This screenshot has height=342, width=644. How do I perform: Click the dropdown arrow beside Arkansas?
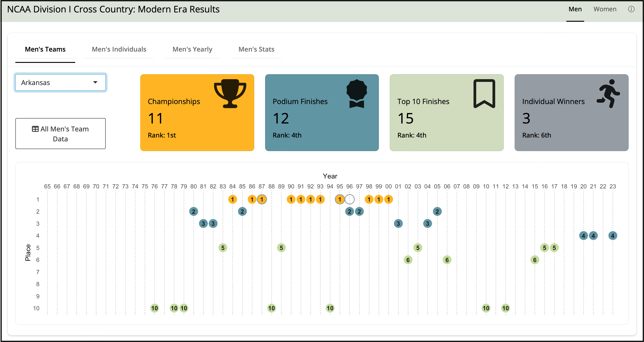tap(95, 82)
